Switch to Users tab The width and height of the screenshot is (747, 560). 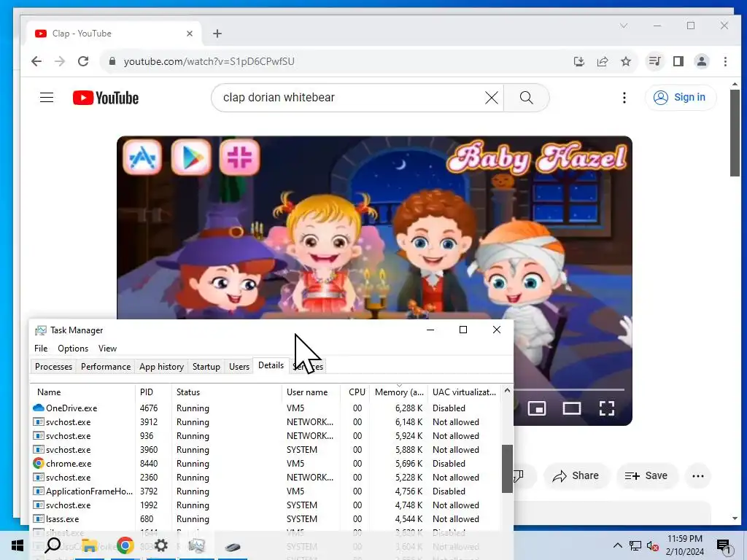(239, 367)
